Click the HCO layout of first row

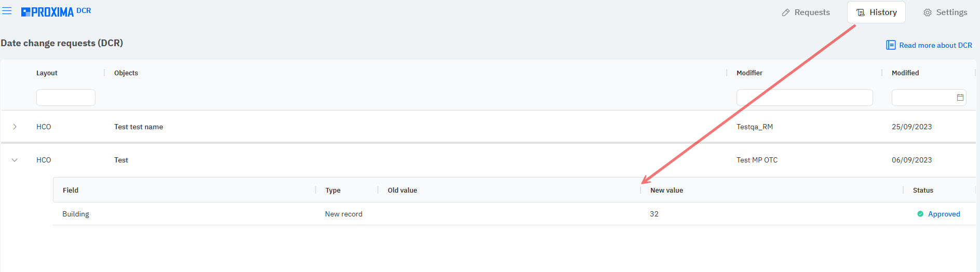tap(44, 127)
